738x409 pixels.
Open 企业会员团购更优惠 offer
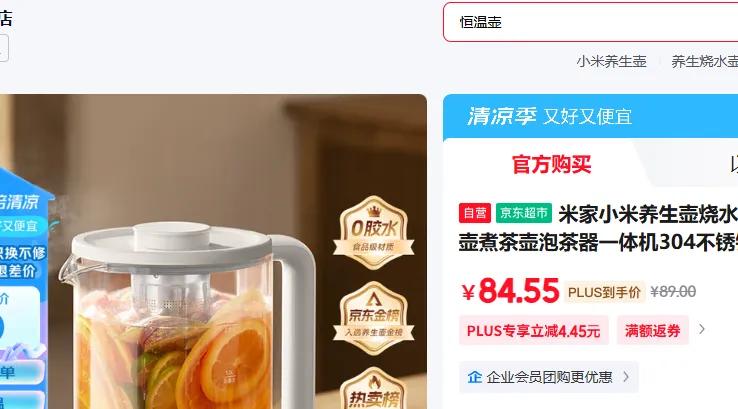pyautogui.click(x=549, y=377)
